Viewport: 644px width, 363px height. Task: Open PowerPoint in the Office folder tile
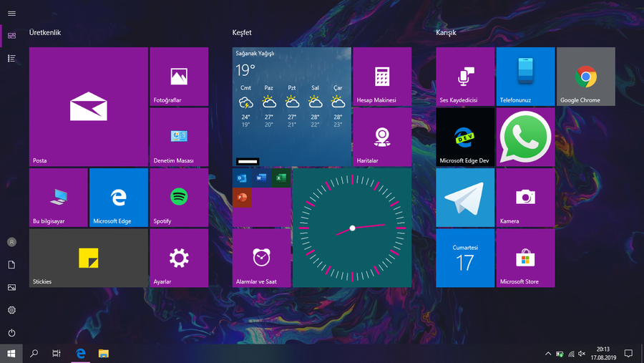tap(242, 198)
